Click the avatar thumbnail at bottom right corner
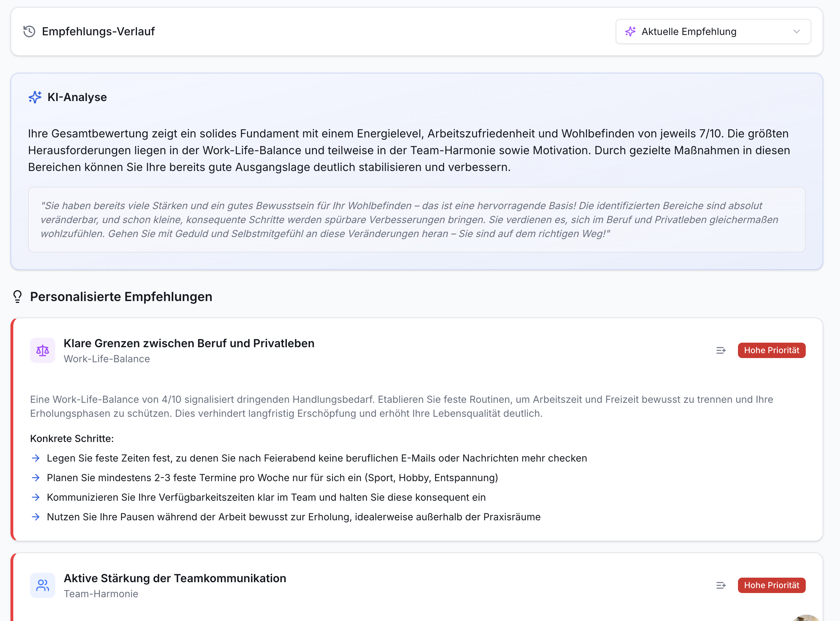This screenshot has width=840, height=621. coord(807,617)
